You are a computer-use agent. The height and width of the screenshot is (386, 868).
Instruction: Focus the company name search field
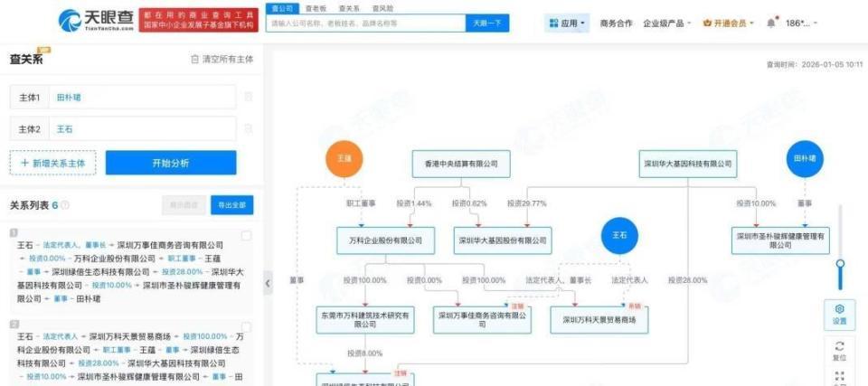point(365,24)
